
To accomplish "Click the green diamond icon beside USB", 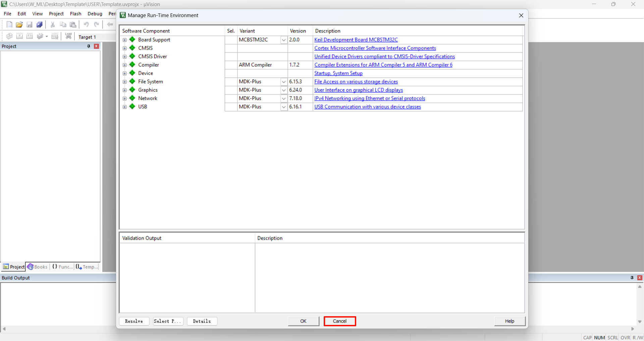I will pos(132,107).
